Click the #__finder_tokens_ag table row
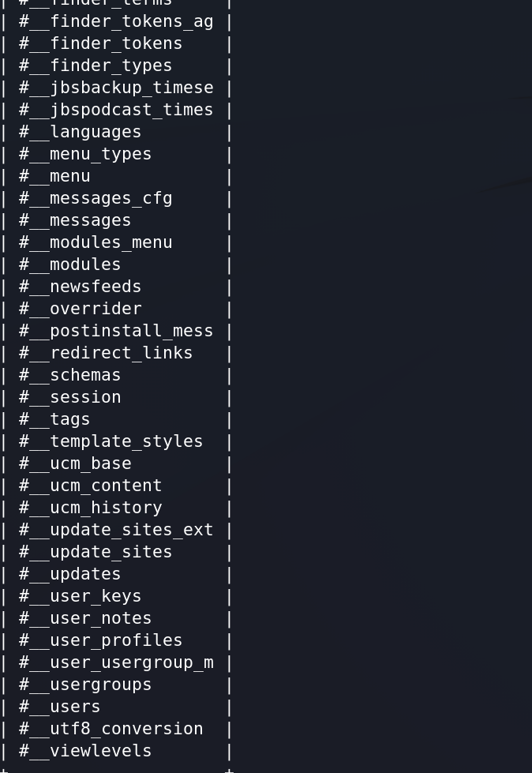 click(116, 21)
